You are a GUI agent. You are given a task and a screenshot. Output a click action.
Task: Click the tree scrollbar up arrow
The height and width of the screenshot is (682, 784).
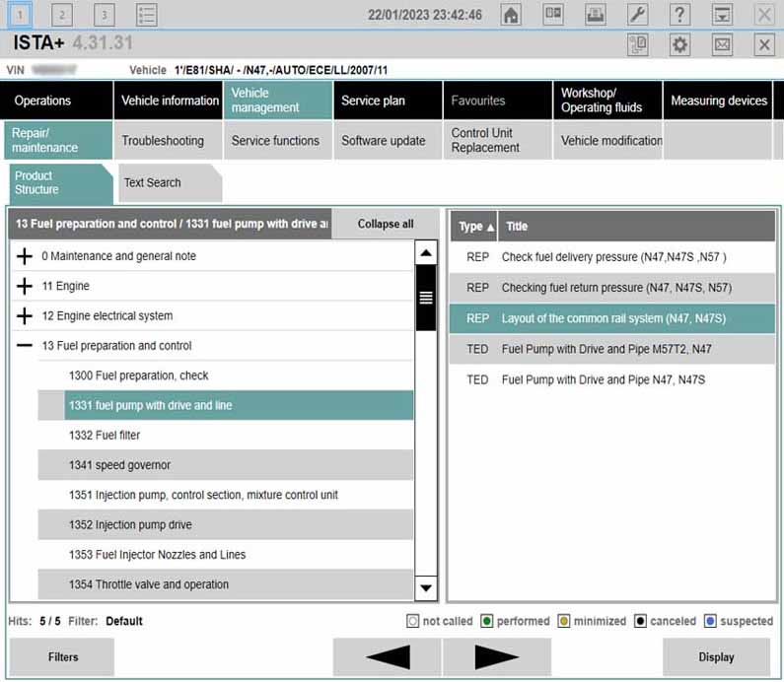[x=426, y=253]
